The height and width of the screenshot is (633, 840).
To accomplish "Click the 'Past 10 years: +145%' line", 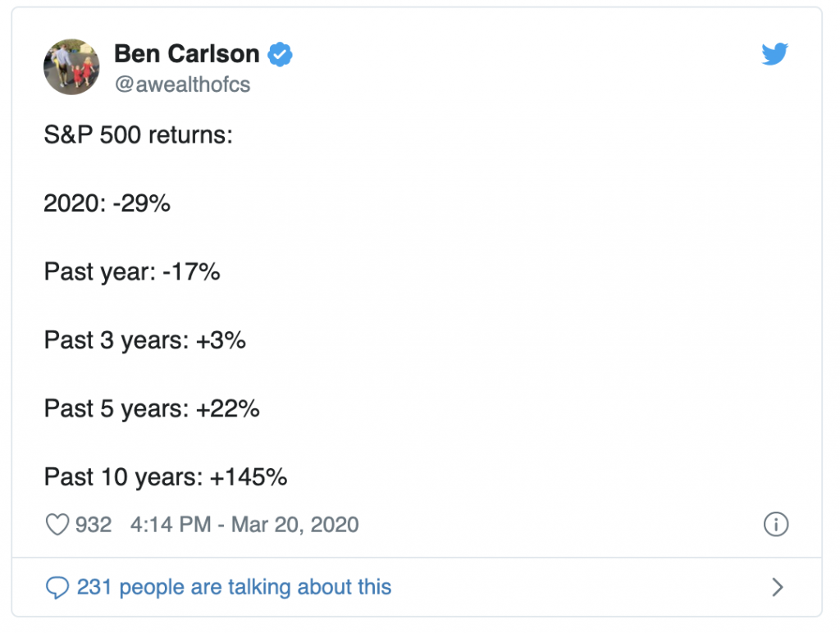I will point(166,476).
